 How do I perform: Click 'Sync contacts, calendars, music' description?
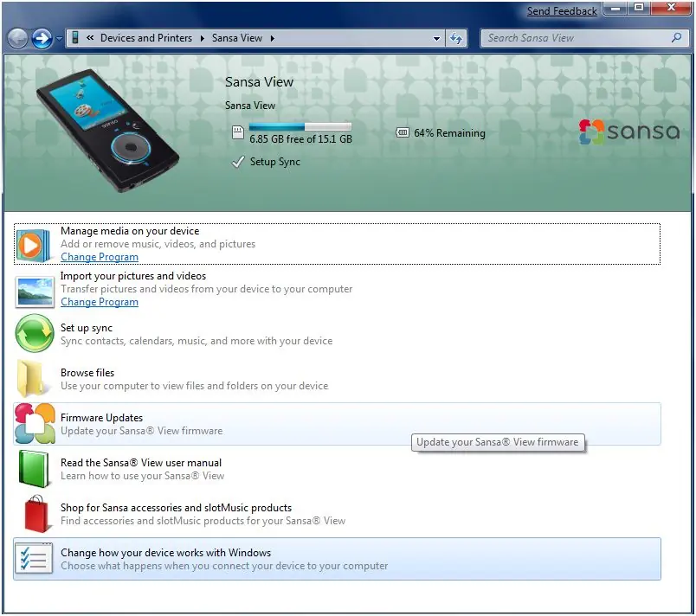(x=197, y=341)
